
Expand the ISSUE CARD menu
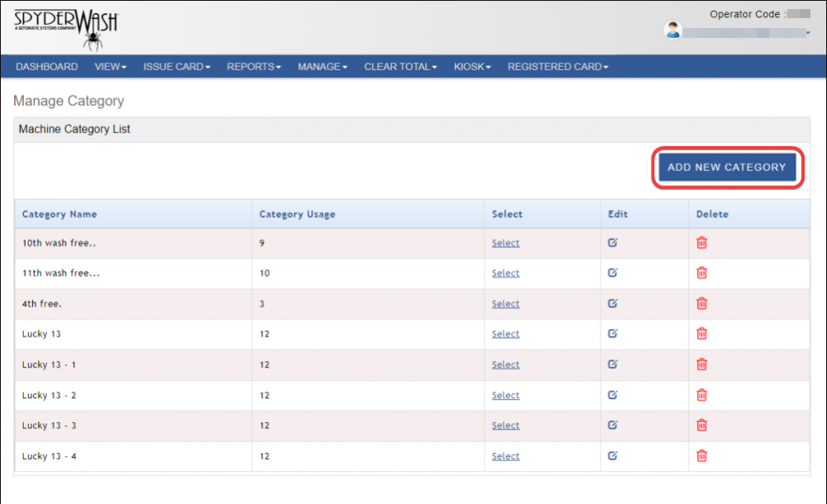(x=177, y=66)
